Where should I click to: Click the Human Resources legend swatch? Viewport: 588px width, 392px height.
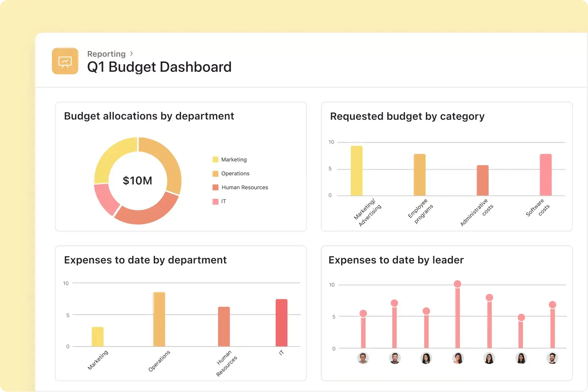click(x=215, y=188)
